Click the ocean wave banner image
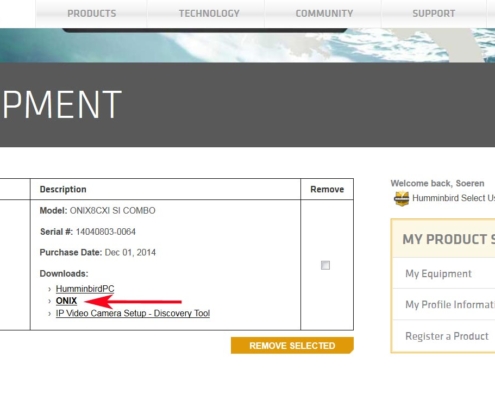The width and height of the screenshot is (495, 400). (247, 47)
